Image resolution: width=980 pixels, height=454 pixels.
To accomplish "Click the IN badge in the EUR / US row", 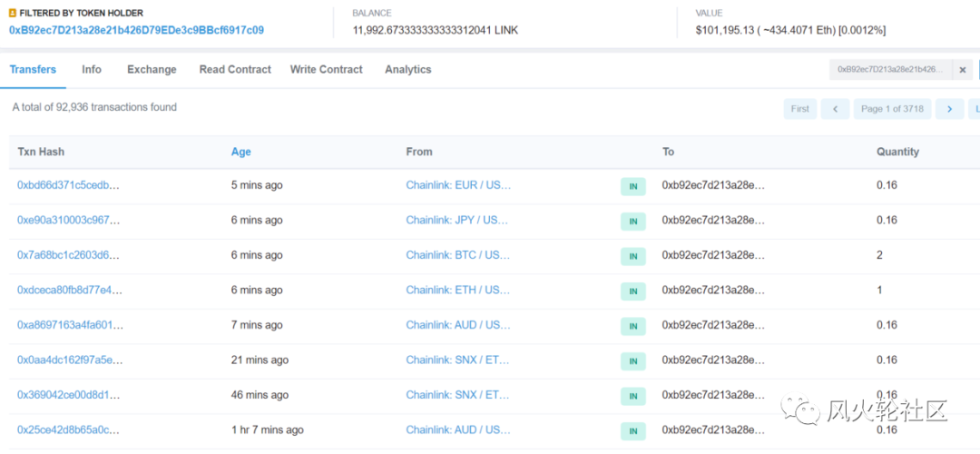I will tap(633, 186).
